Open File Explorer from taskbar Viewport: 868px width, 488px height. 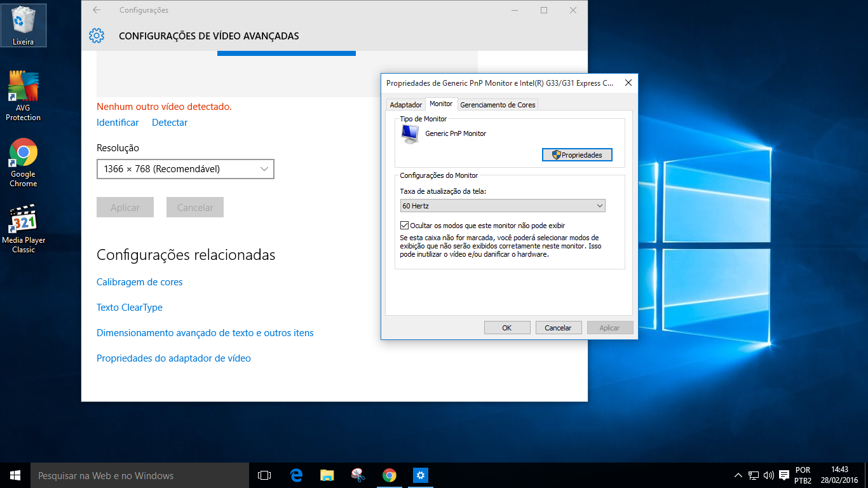[x=327, y=475]
